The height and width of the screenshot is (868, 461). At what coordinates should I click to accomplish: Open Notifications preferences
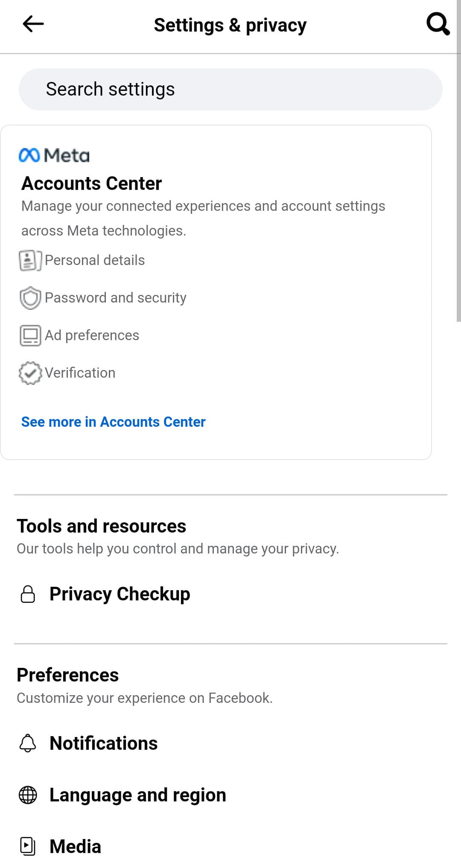click(103, 743)
